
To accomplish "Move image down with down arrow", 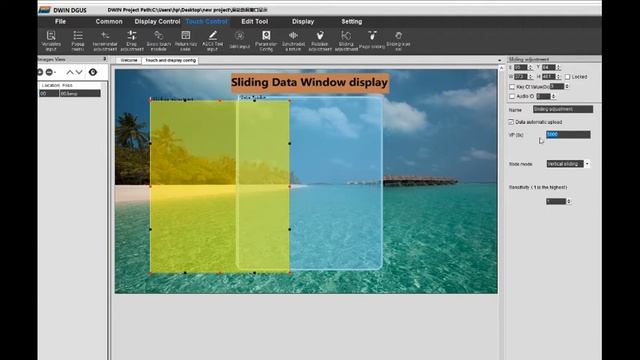I will tap(79, 72).
